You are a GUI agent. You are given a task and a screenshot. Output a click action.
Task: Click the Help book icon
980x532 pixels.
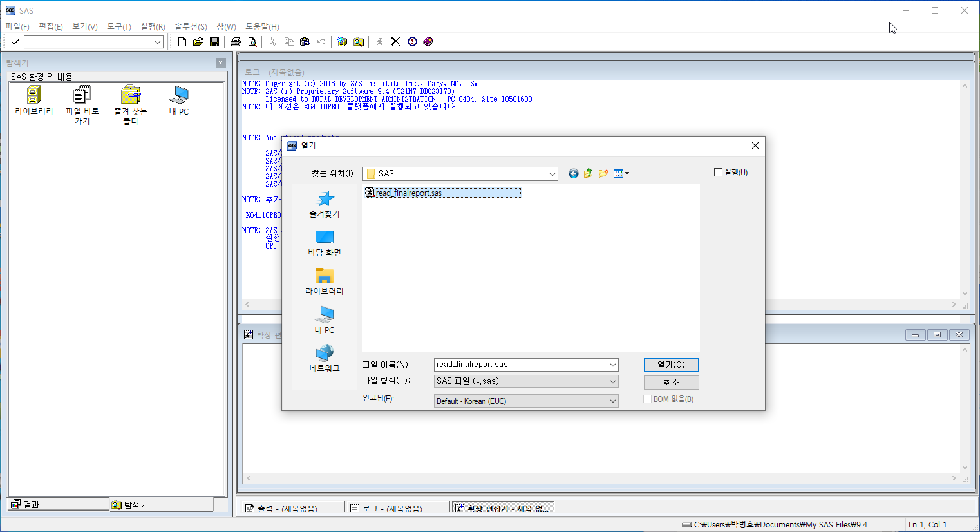point(428,42)
